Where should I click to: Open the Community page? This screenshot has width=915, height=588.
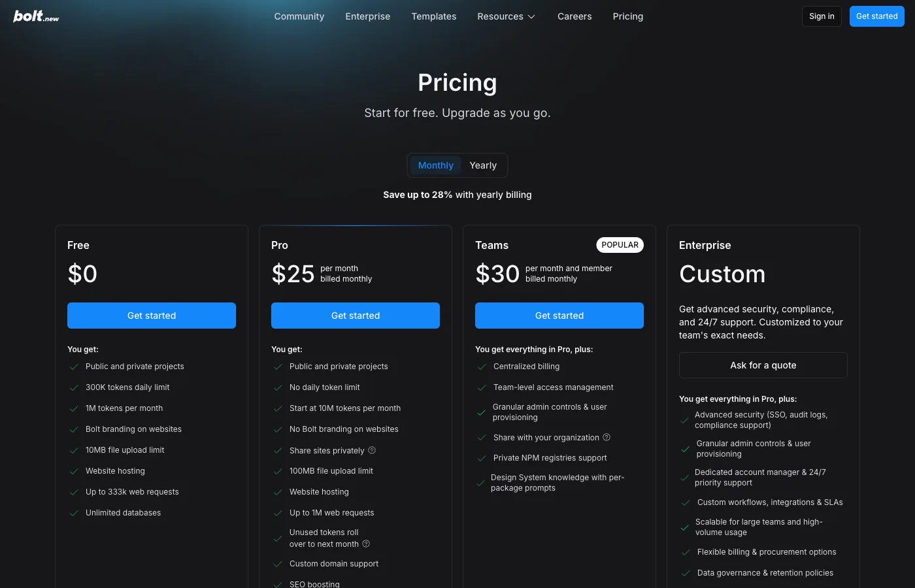click(x=299, y=16)
